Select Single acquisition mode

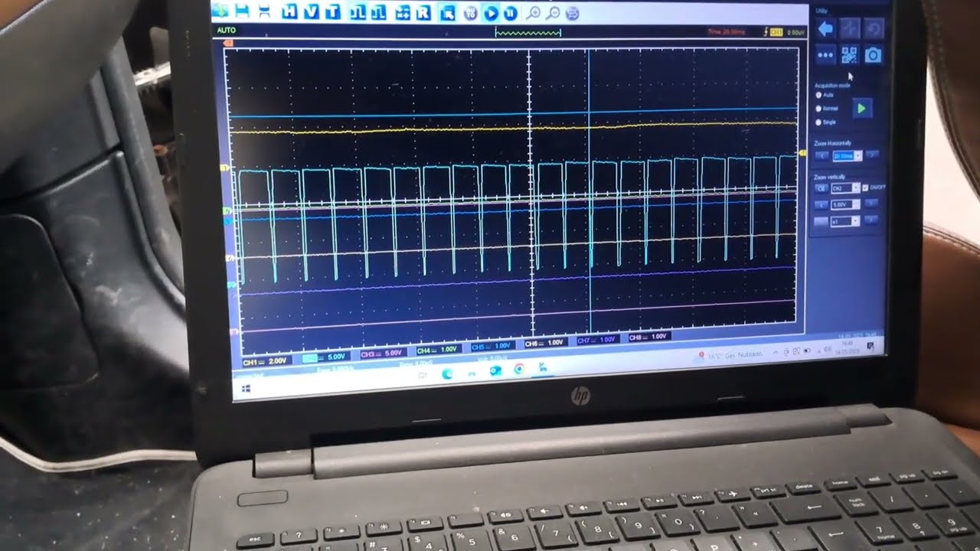[826, 122]
